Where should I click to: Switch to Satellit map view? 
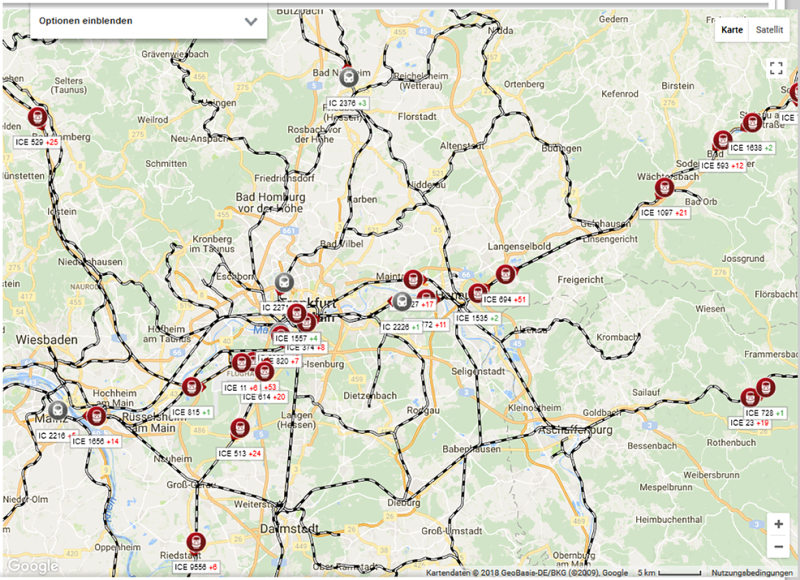[769, 30]
